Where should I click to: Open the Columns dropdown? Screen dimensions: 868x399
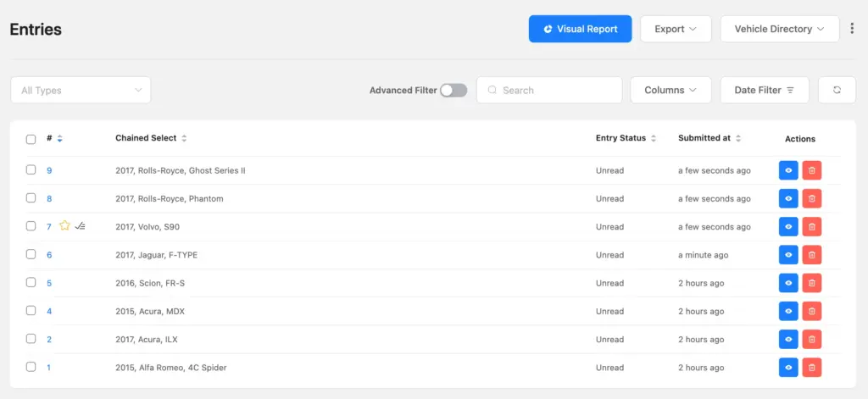671,90
